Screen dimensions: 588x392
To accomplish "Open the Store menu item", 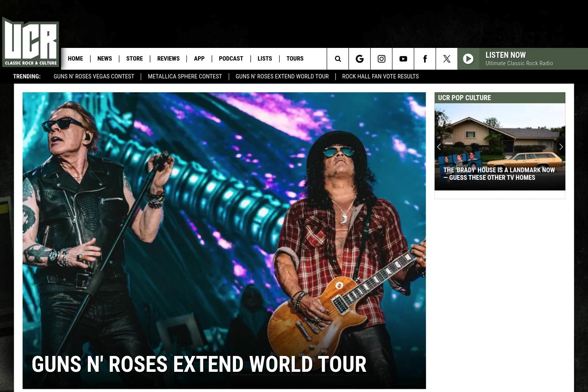I will [135, 59].
